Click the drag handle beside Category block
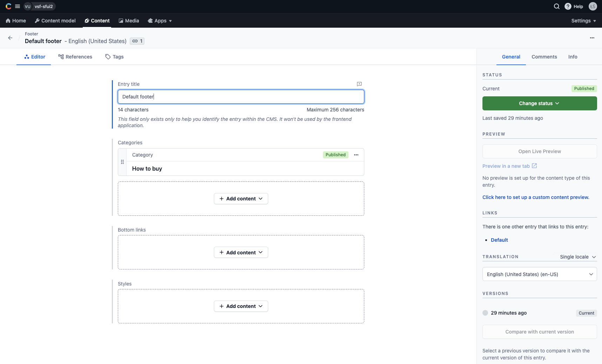Viewport: 602px width, 364px height. coord(122,162)
